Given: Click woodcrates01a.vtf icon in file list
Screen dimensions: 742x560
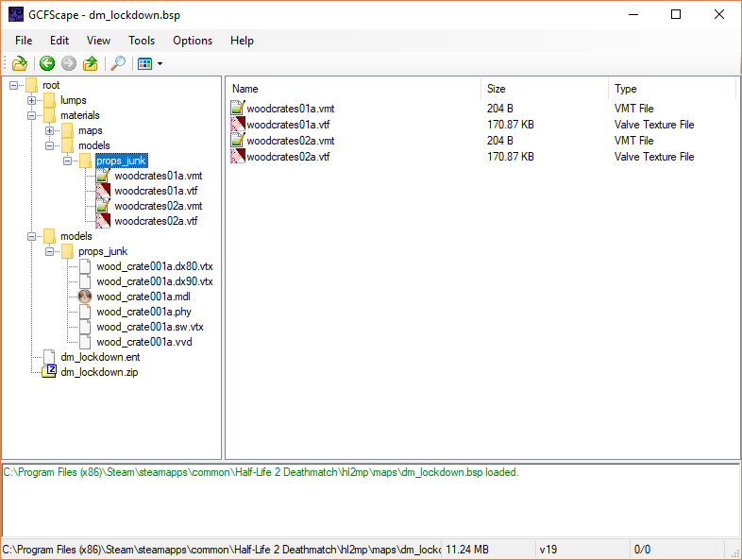Looking at the screenshot, I should (x=238, y=125).
